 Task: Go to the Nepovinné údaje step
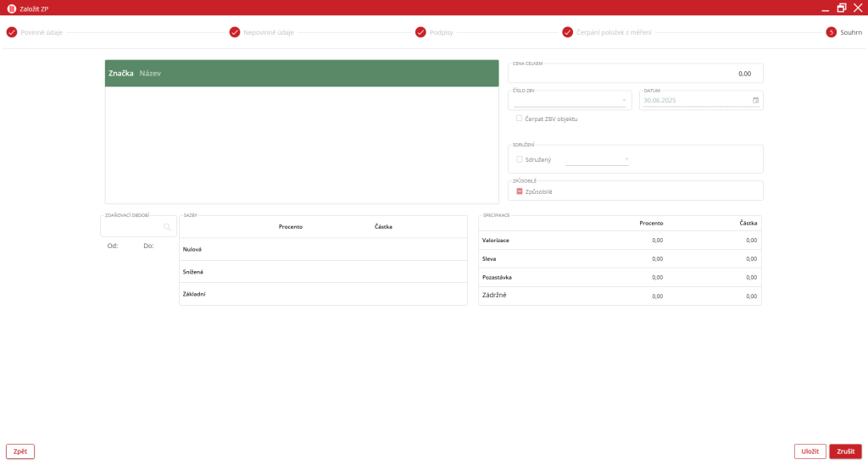coord(269,32)
